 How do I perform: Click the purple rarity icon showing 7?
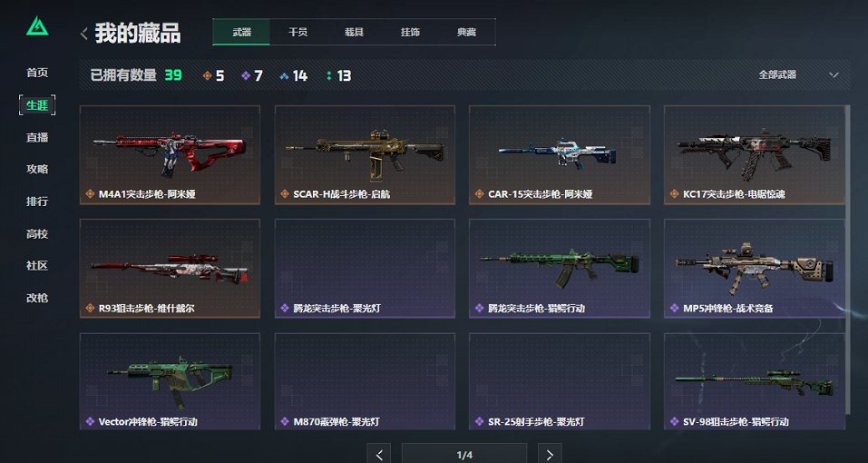[x=247, y=76]
